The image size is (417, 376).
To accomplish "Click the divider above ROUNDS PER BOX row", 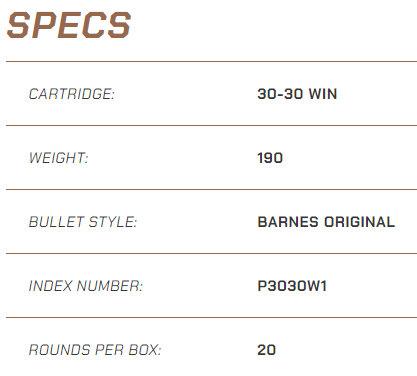I will point(211,317).
